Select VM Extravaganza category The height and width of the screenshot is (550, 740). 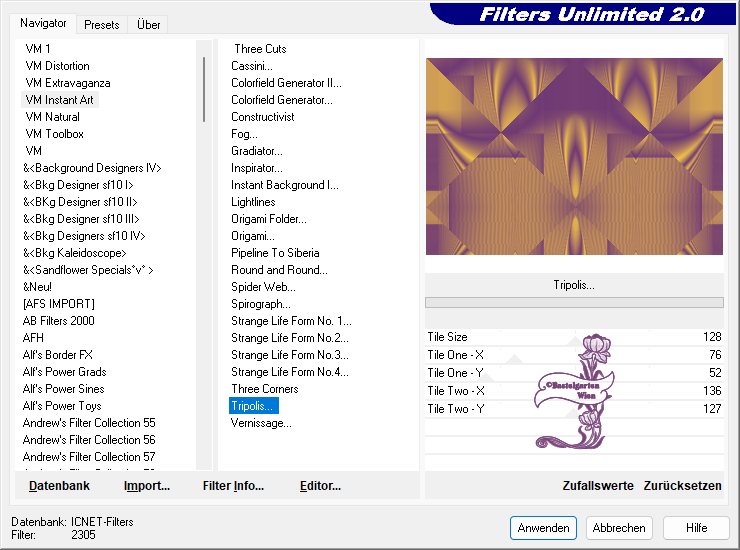(x=67, y=83)
